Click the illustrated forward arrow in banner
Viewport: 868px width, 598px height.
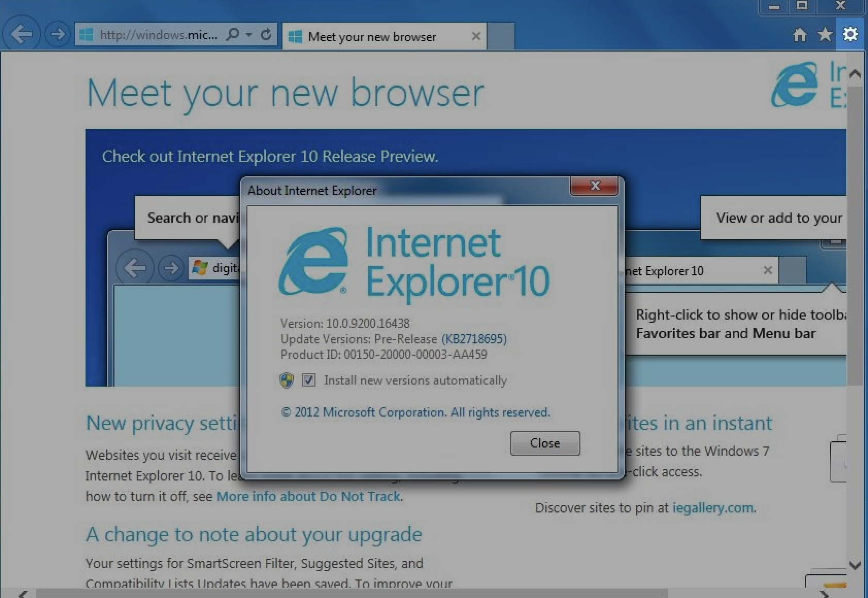pyautogui.click(x=171, y=268)
